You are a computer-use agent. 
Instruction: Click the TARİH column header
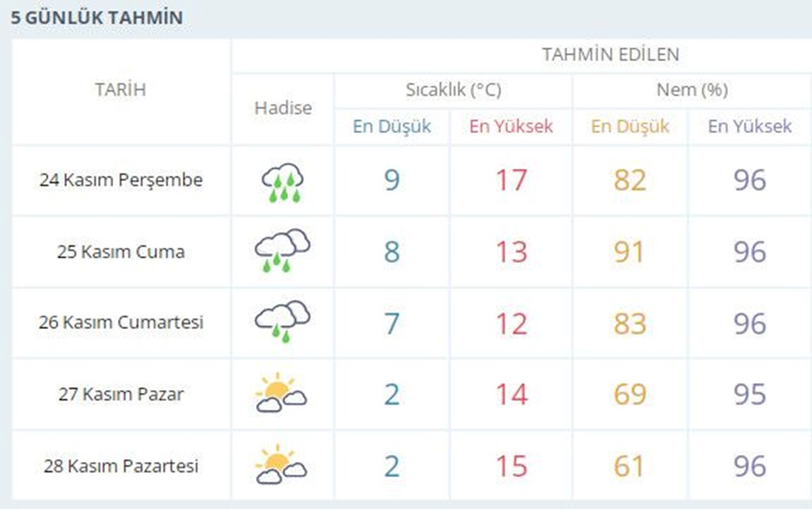[x=120, y=89]
